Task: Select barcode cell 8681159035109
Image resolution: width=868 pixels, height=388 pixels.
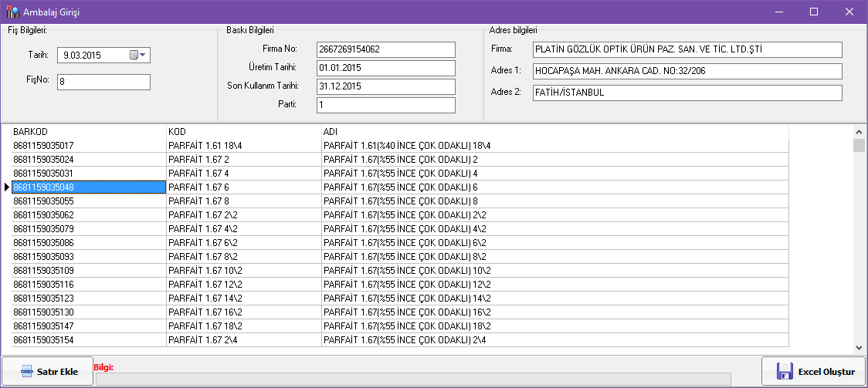Action: [x=89, y=271]
